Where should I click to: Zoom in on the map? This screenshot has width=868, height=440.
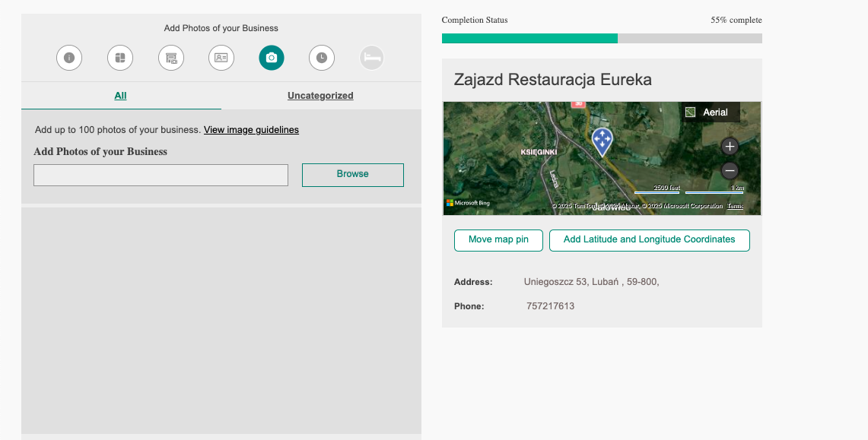click(730, 147)
